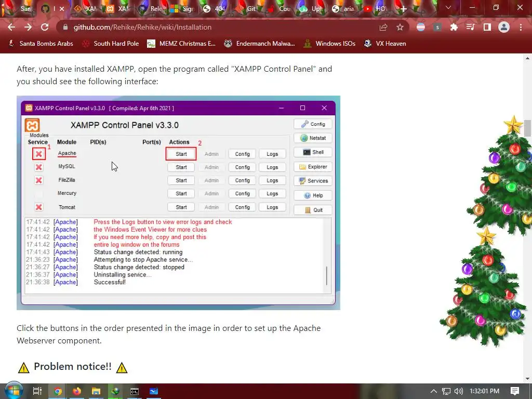
Task: Click Explorer button in XAMPP screenshot
Action: tap(313, 167)
